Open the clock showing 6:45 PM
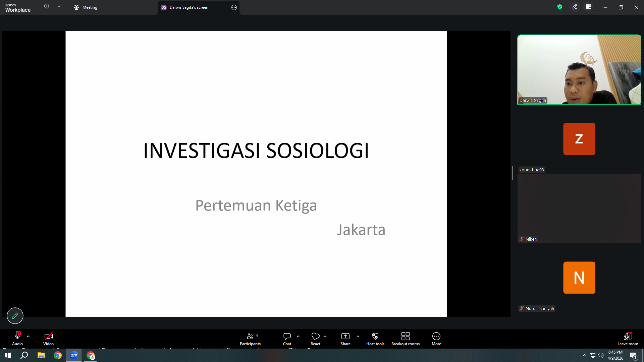The width and height of the screenshot is (644, 362). (615, 355)
